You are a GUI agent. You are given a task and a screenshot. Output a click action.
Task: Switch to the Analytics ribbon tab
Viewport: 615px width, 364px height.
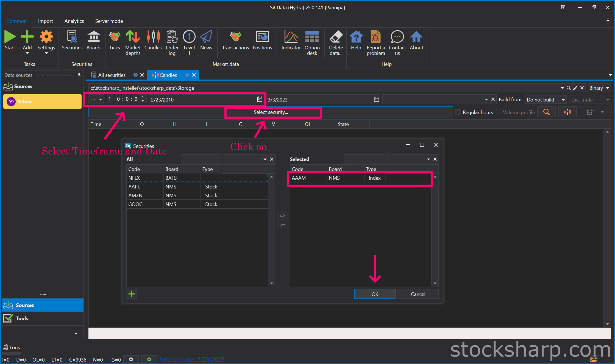click(74, 21)
